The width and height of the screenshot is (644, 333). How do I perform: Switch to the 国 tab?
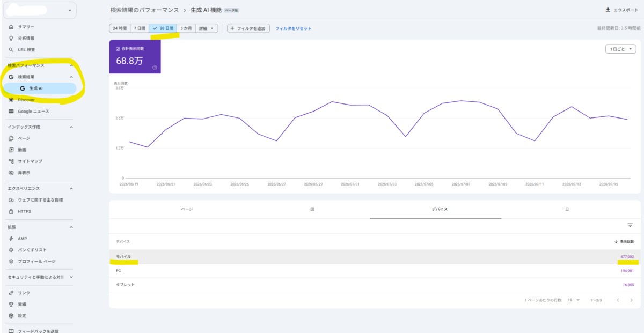312,209
